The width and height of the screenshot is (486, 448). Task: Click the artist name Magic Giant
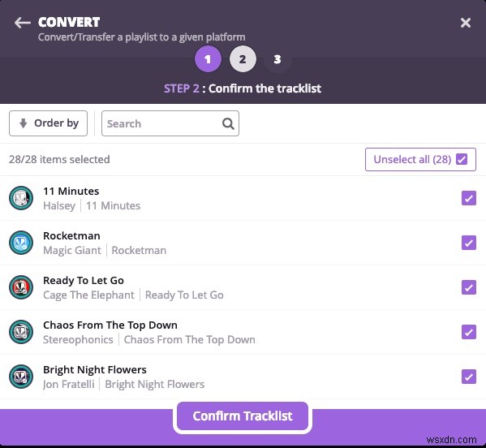72,251
